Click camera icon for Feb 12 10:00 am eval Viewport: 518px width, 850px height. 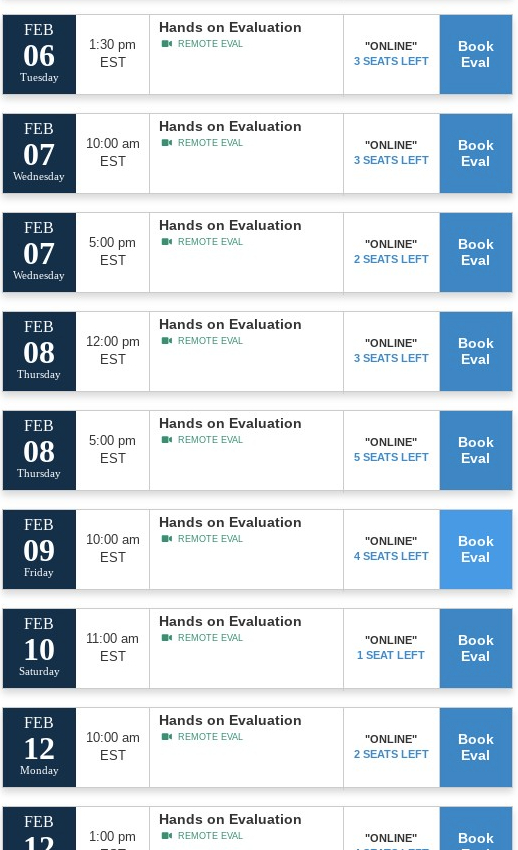(167, 737)
